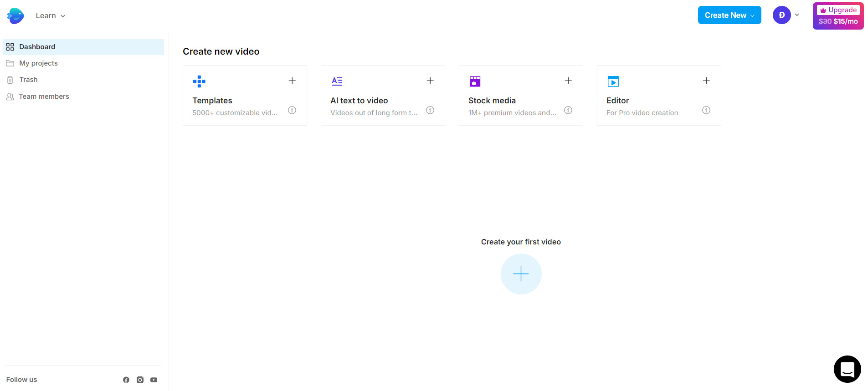
Task: Open the YouTube follow link
Action: 154,380
